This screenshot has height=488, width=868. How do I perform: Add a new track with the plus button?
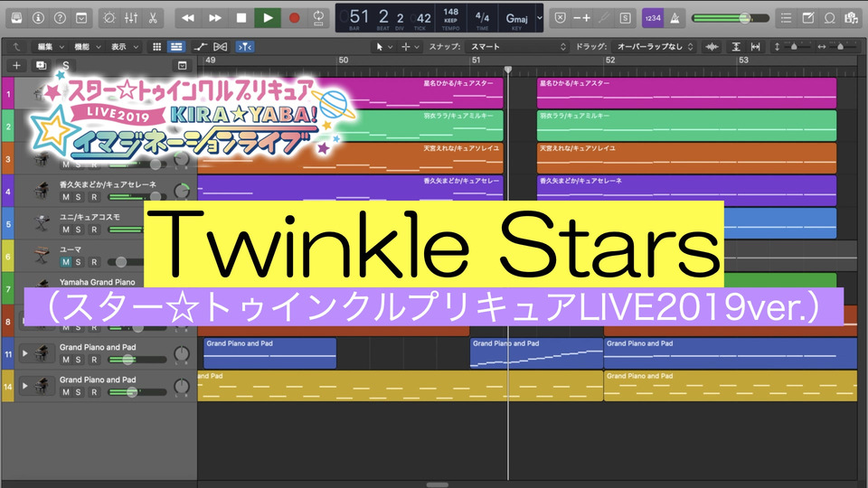click(x=16, y=65)
